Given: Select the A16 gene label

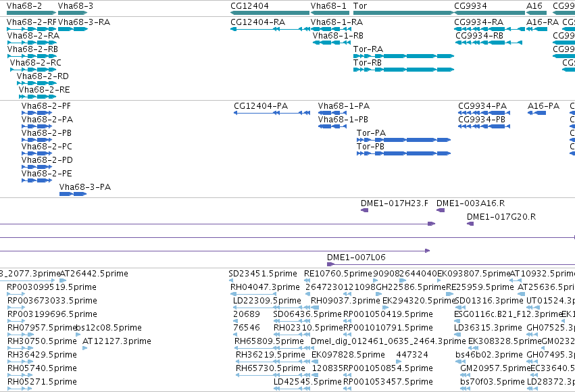Looking at the screenshot, I should 534,6.
